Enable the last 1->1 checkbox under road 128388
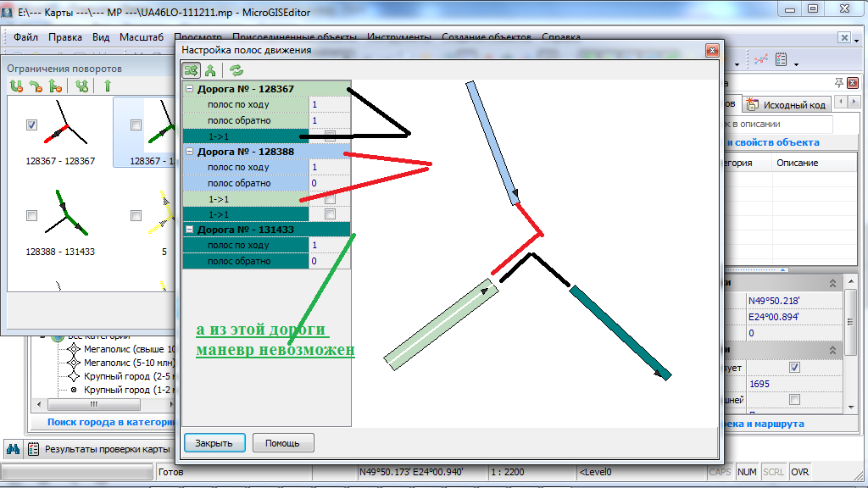 [x=330, y=214]
